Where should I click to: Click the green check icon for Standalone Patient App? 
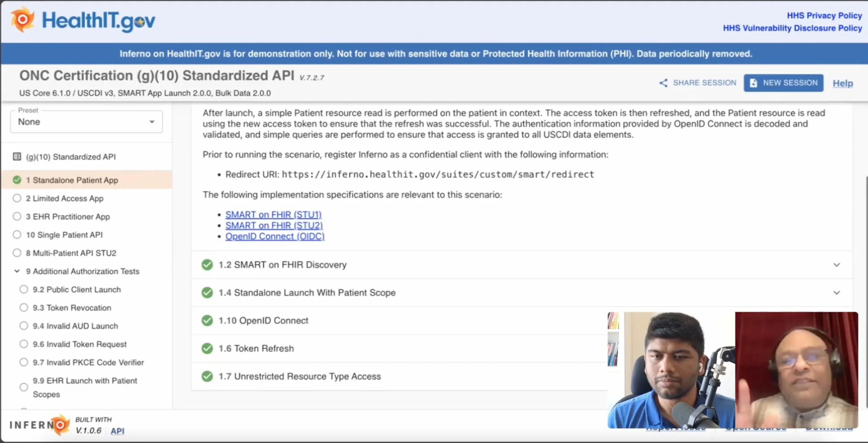pos(17,180)
